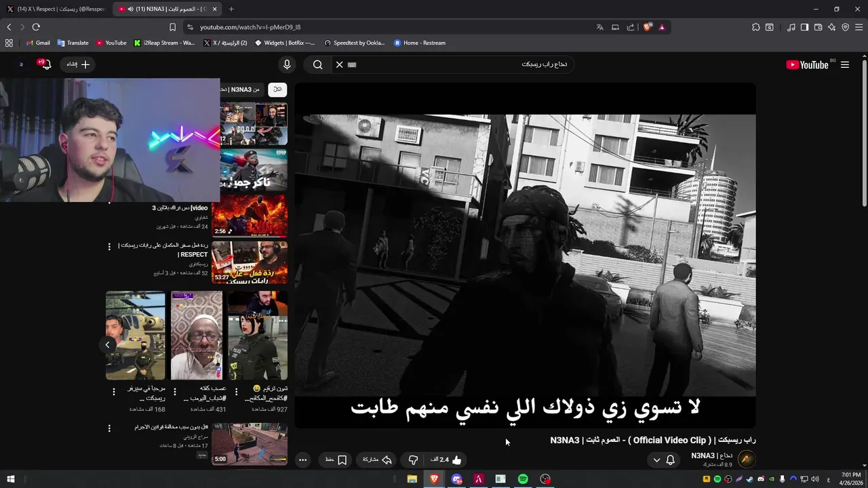Open Leo AI sparkle icon
The image size is (868, 488).
tap(831, 27)
